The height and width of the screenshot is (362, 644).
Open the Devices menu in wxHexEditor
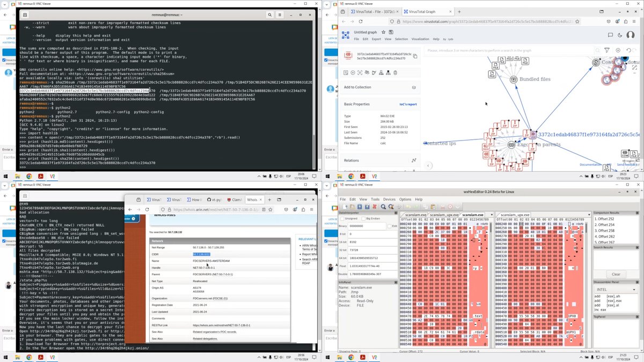[x=389, y=199]
